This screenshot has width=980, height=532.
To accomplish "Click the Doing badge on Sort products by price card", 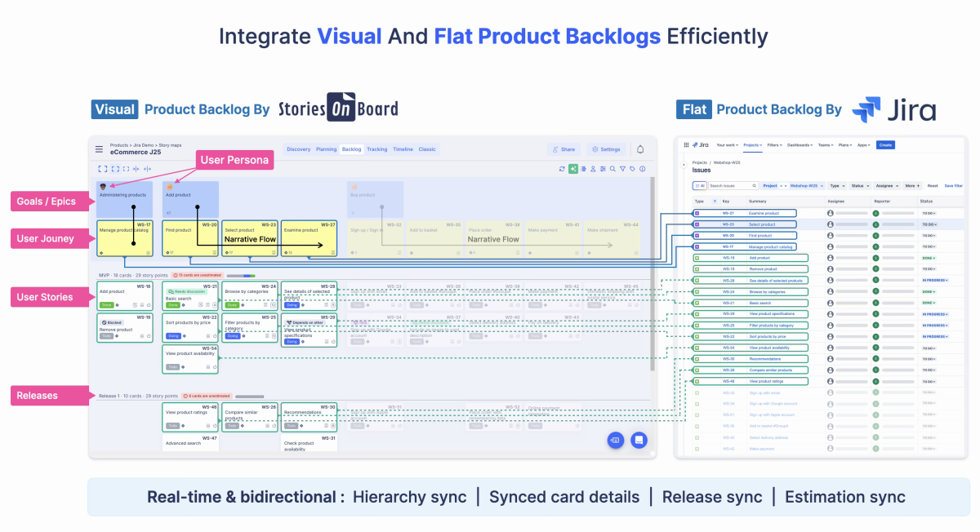I will click(173, 335).
